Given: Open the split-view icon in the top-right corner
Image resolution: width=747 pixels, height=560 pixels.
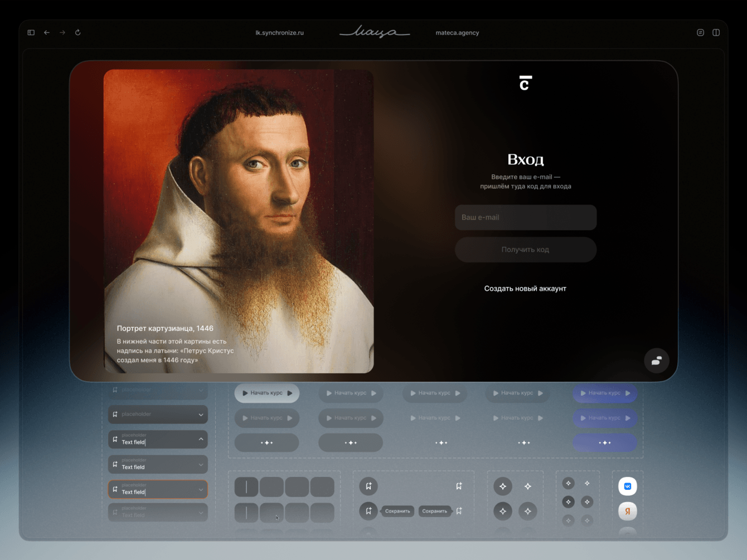Looking at the screenshot, I should click(x=716, y=32).
